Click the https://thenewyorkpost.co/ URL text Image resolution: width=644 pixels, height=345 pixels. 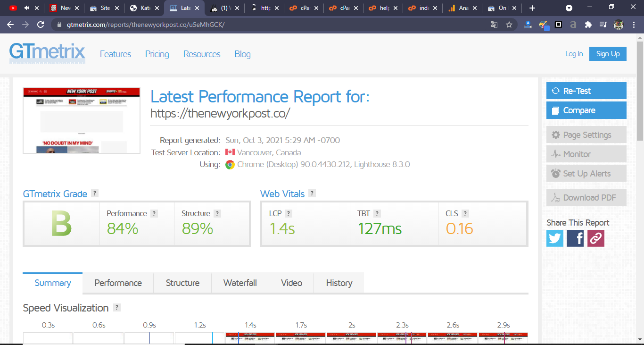pos(220,113)
